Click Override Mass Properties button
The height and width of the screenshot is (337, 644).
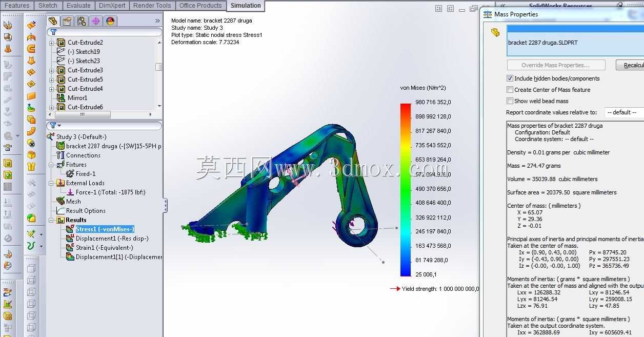point(556,65)
